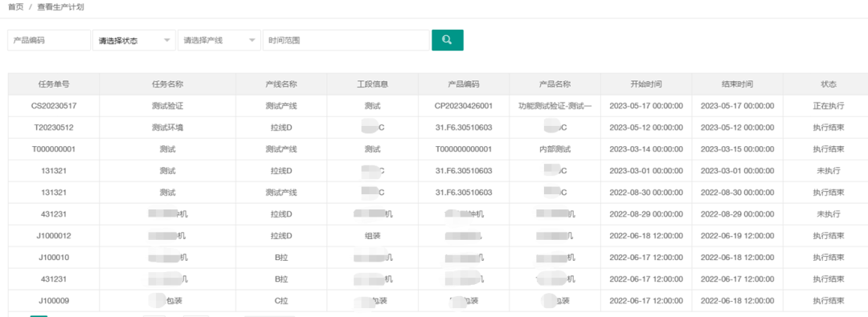Click the 产品名称 column header
868x317 pixels.
click(555, 84)
